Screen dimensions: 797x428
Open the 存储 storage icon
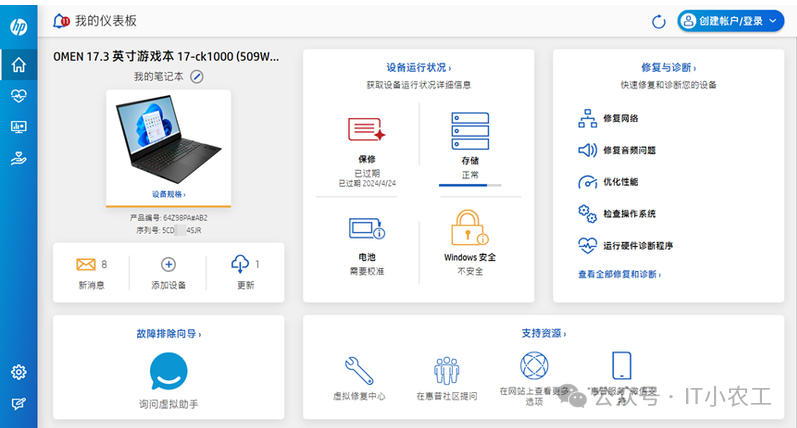[x=470, y=131]
